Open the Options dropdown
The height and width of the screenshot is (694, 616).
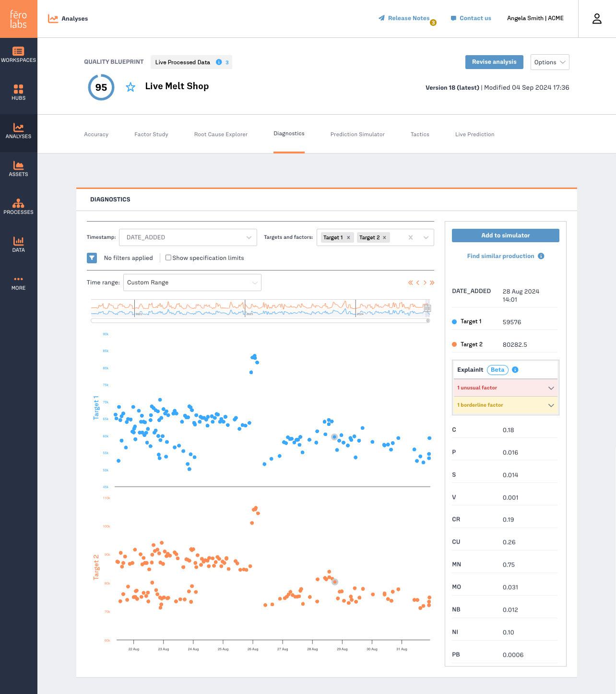point(549,62)
